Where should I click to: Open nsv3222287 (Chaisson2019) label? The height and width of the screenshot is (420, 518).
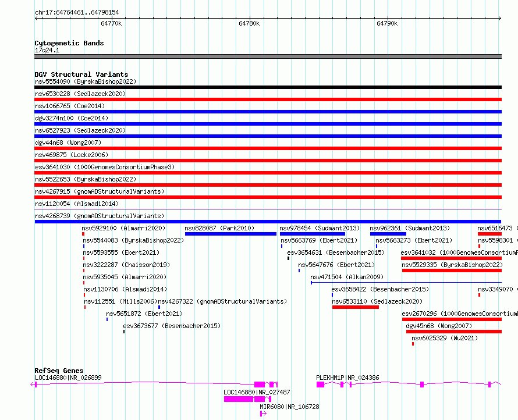126,265
